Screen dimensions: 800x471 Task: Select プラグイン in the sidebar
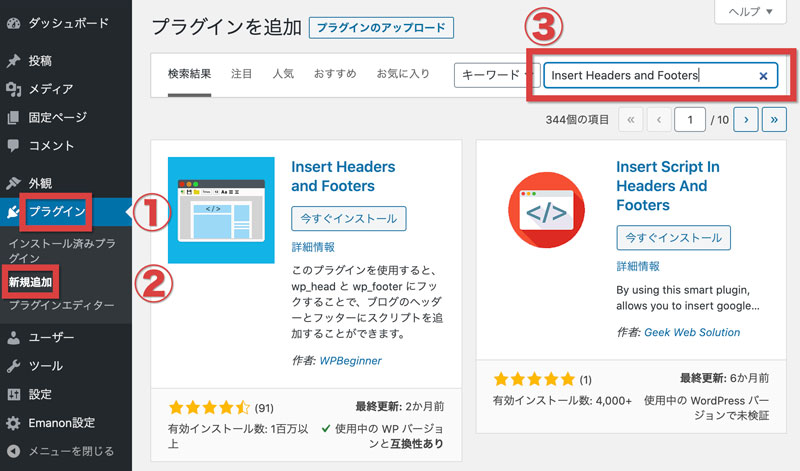[57, 211]
